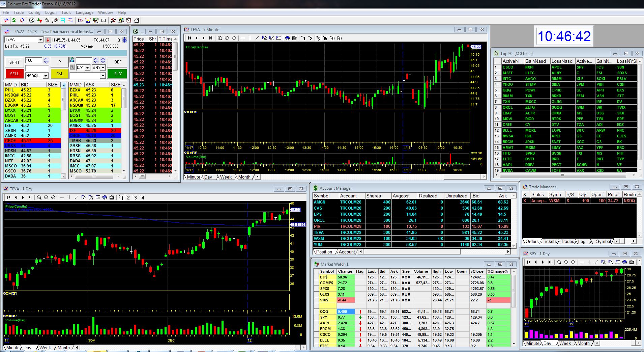Switch to Week tab in TEVA 1 Day chart
The width and height of the screenshot is (644, 352).
click(x=45, y=348)
